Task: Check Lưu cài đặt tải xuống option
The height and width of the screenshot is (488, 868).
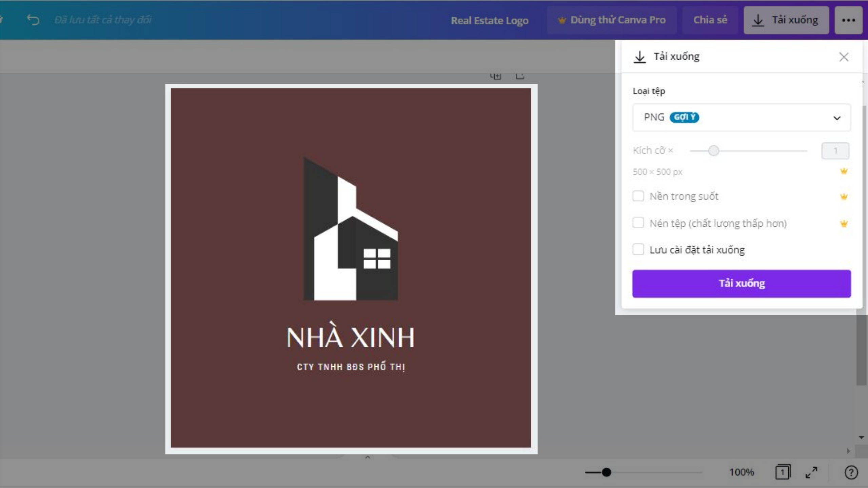Action: (638, 249)
